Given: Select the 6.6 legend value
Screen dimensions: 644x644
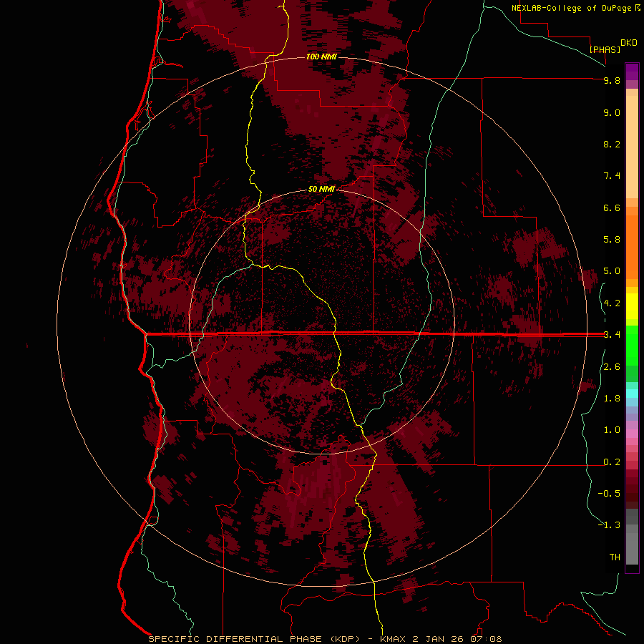Looking at the screenshot, I should 612,208.
